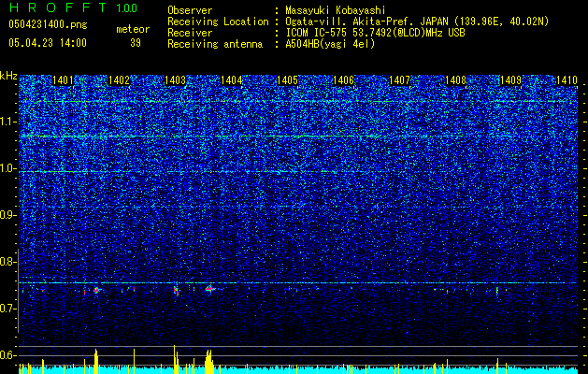Click the 0.8 frequency axis label

[8, 262]
